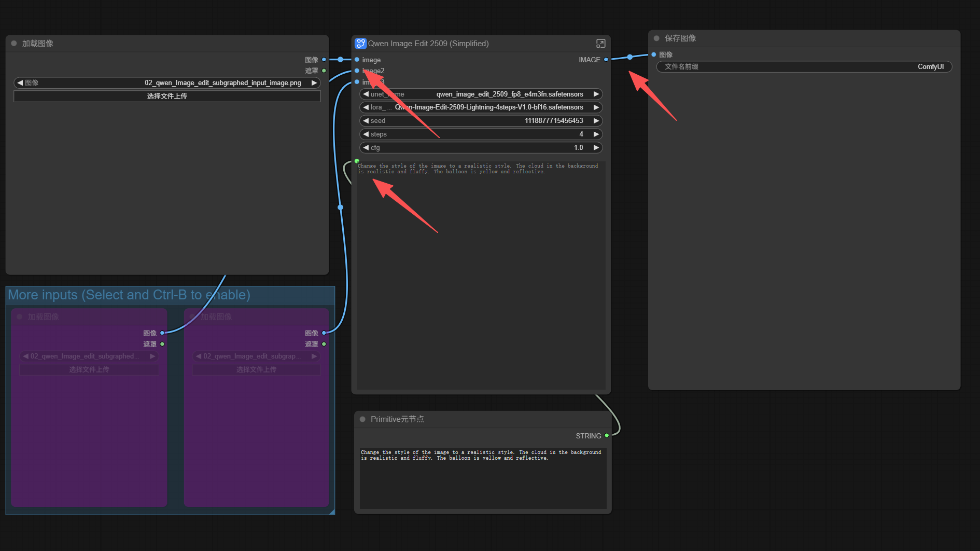Click 选择文件上传 button in top load node
This screenshot has height=551, width=980.
[x=167, y=97]
